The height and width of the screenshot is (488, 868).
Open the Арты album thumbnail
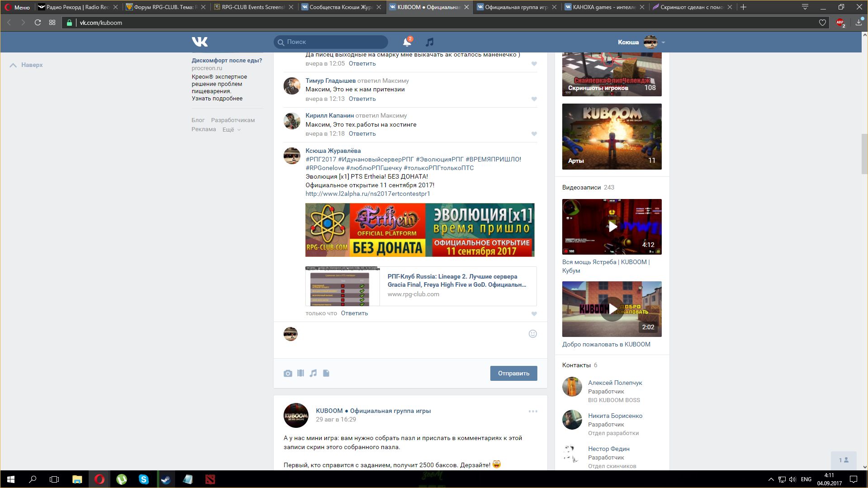tap(612, 137)
